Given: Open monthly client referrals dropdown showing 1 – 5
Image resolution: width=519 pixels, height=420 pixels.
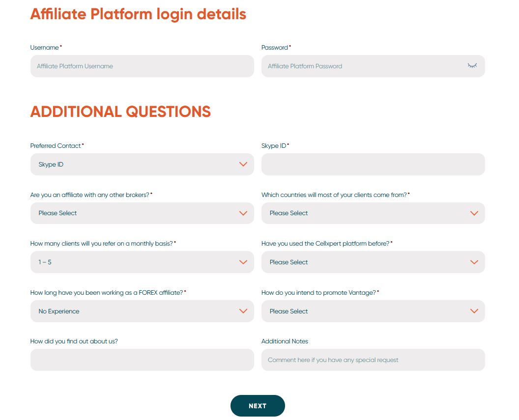Looking at the screenshot, I should [142, 262].
